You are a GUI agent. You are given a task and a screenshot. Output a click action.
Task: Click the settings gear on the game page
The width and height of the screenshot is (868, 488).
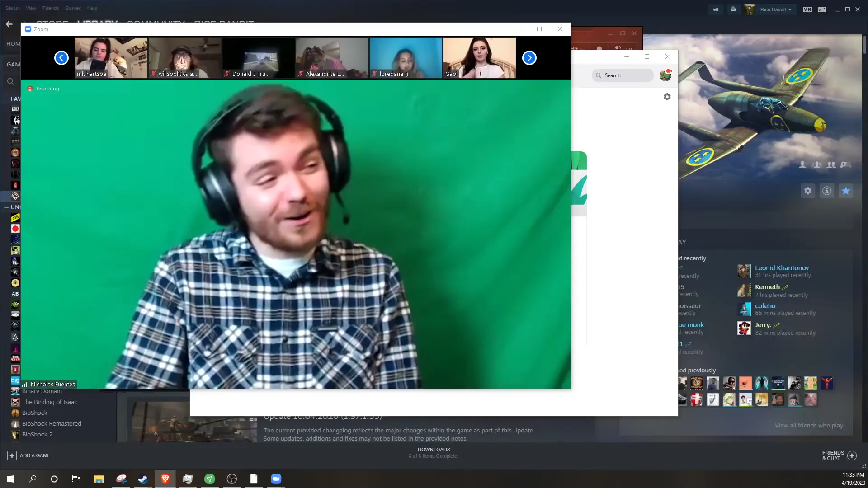[808, 191]
